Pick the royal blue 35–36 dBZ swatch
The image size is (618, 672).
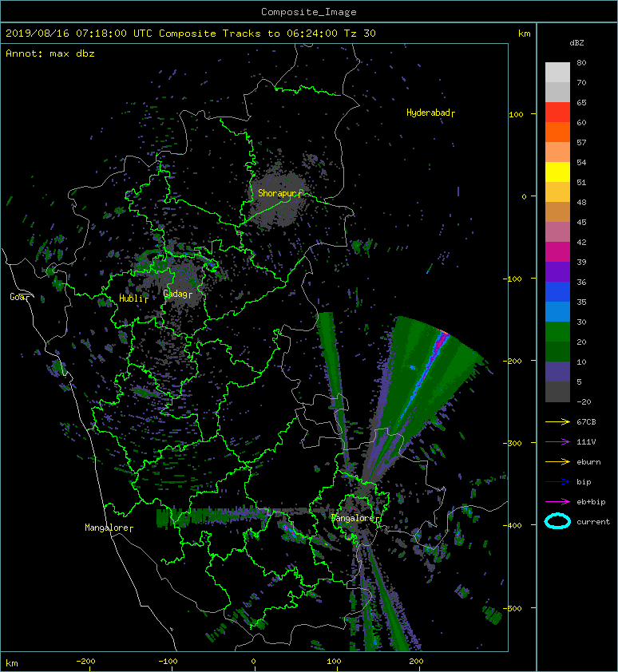(x=557, y=291)
